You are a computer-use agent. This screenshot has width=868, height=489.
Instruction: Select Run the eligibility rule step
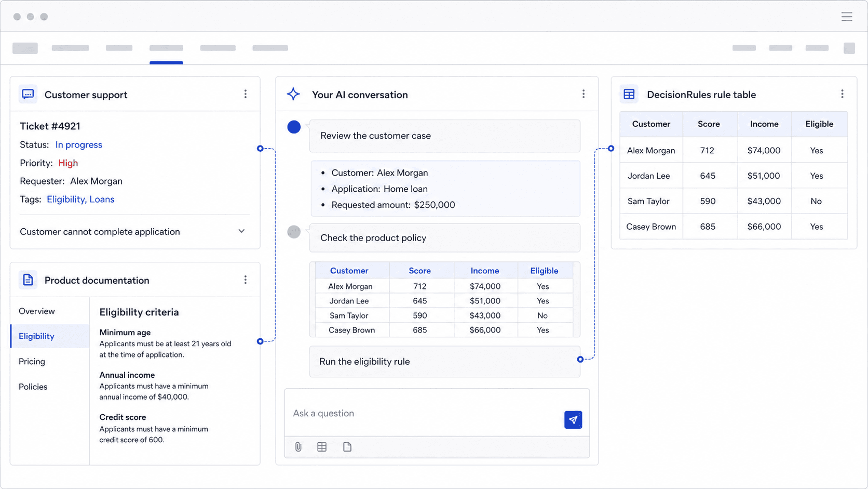point(445,362)
